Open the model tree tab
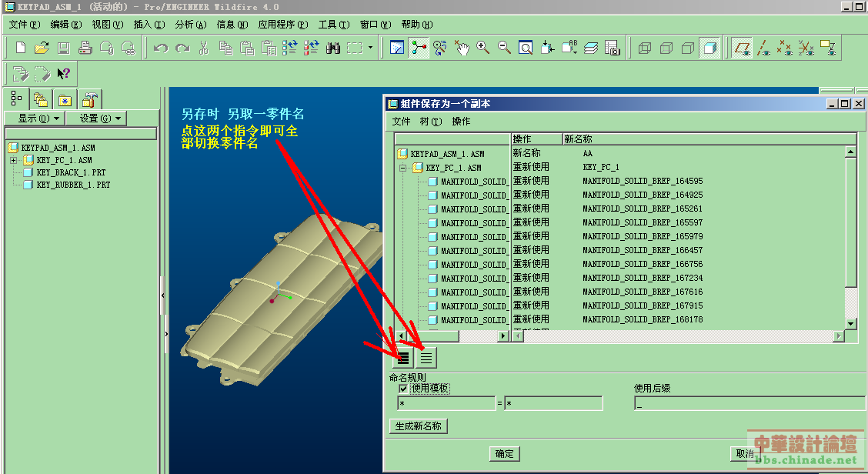The height and width of the screenshot is (474, 868). [17, 98]
